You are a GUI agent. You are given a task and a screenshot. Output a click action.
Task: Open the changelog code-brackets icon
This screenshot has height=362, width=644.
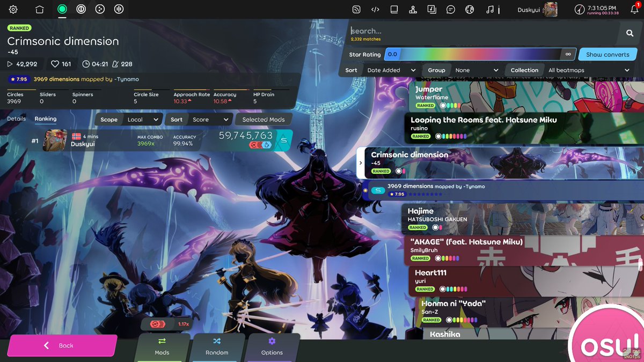375,9
